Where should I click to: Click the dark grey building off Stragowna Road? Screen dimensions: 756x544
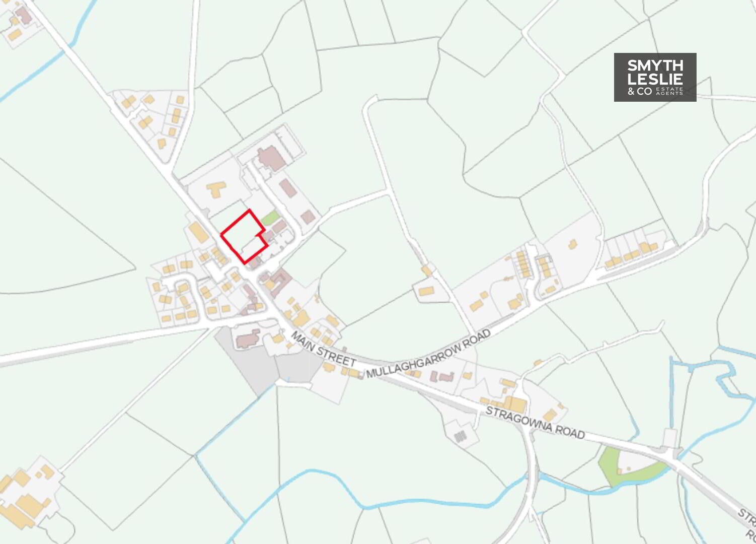461,436
